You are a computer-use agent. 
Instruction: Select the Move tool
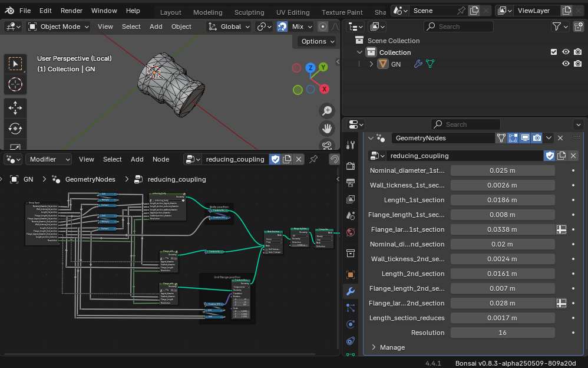[x=15, y=108]
